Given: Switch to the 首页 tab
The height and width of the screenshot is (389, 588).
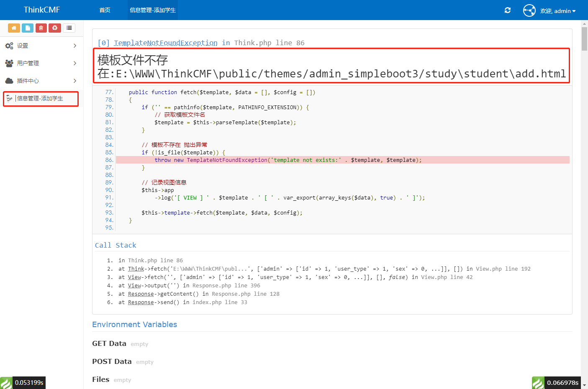Looking at the screenshot, I should click(105, 10).
